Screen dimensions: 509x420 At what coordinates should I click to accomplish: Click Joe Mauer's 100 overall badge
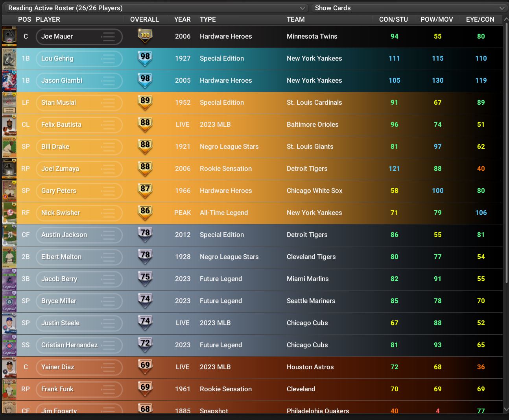pos(145,36)
